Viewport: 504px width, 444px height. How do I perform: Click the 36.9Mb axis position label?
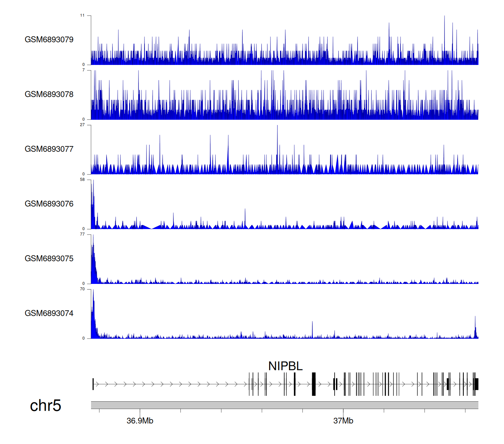(x=140, y=421)
